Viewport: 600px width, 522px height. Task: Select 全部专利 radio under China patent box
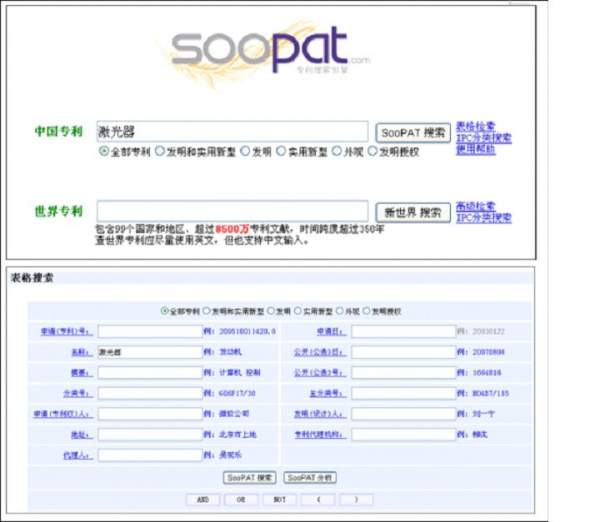point(104,151)
